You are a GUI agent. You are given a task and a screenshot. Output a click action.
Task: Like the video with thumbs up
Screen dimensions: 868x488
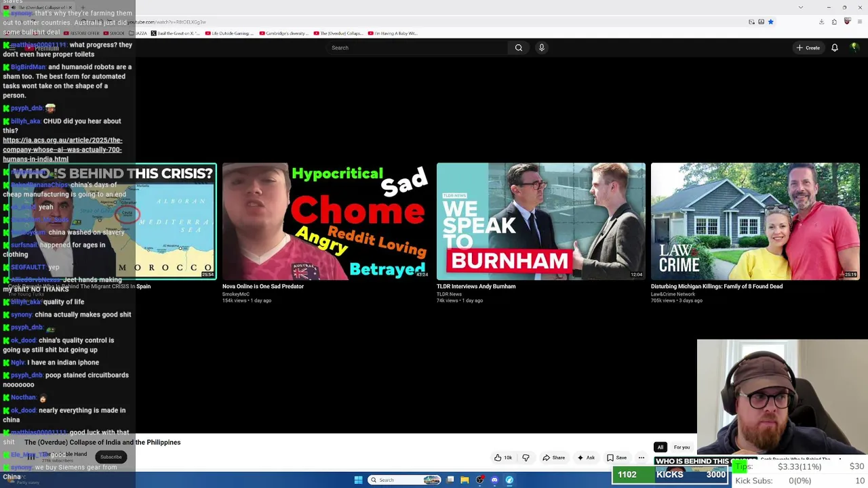point(503,457)
